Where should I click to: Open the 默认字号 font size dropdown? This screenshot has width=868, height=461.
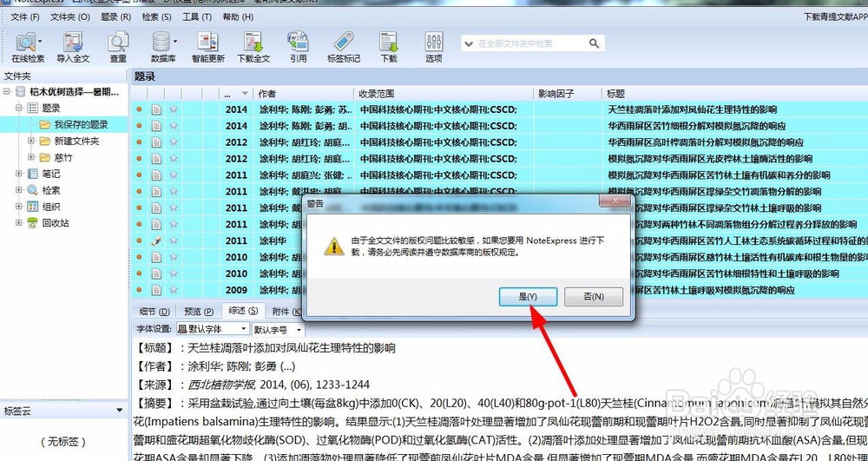click(299, 330)
